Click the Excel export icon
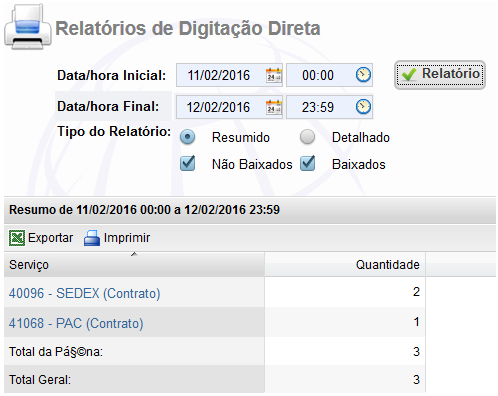 coord(17,238)
